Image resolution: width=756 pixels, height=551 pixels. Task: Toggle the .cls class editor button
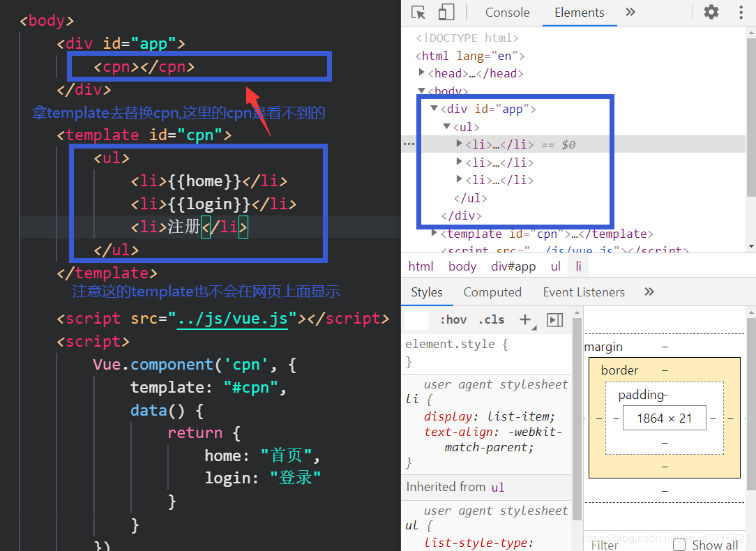[491, 319]
